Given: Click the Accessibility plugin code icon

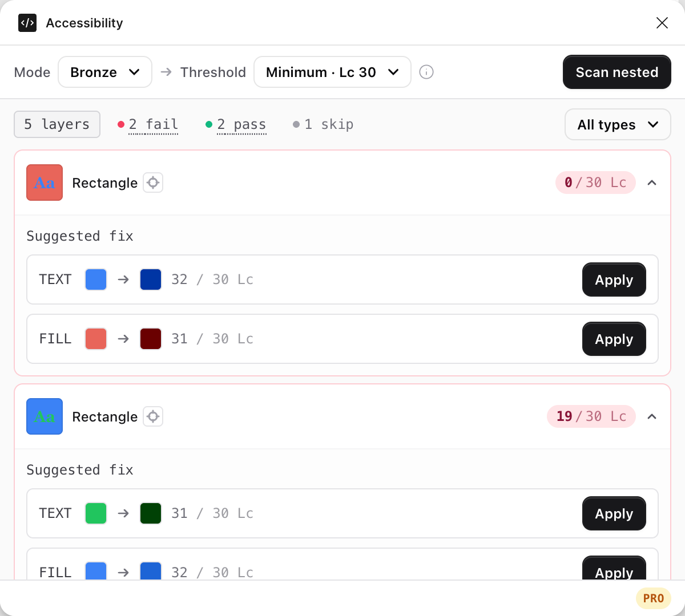Looking at the screenshot, I should pos(27,23).
